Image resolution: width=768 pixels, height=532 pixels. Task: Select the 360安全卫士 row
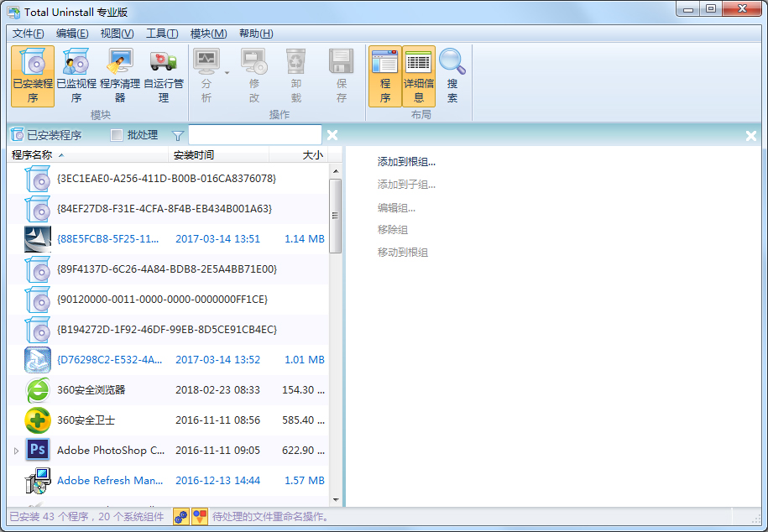(168, 420)
